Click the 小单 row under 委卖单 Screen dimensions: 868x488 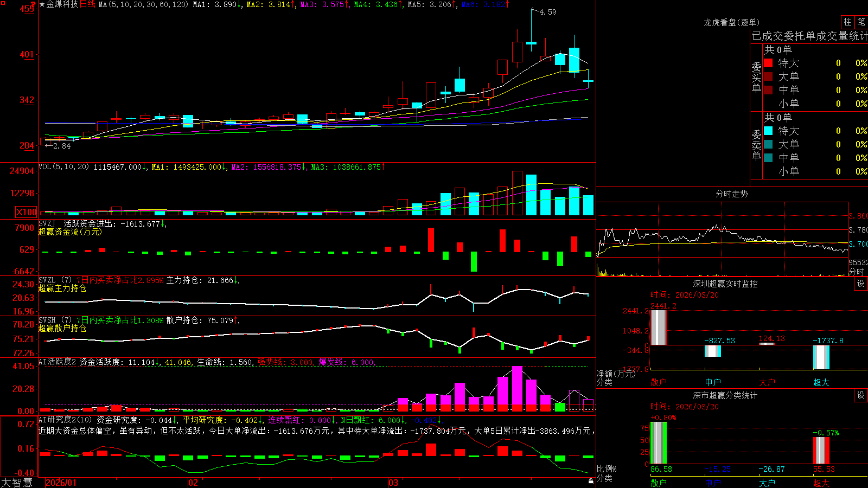(815, 171)
